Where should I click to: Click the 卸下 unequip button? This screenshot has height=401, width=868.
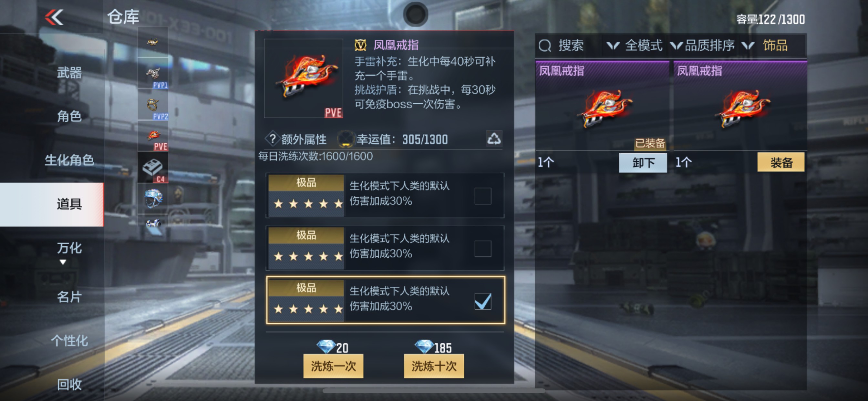[643, 163]
